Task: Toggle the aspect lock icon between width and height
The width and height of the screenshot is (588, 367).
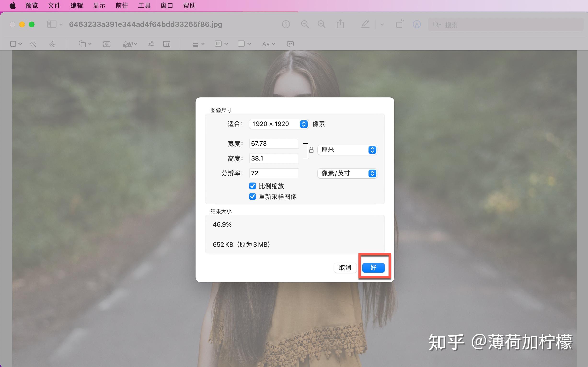Action: [311, 150]
